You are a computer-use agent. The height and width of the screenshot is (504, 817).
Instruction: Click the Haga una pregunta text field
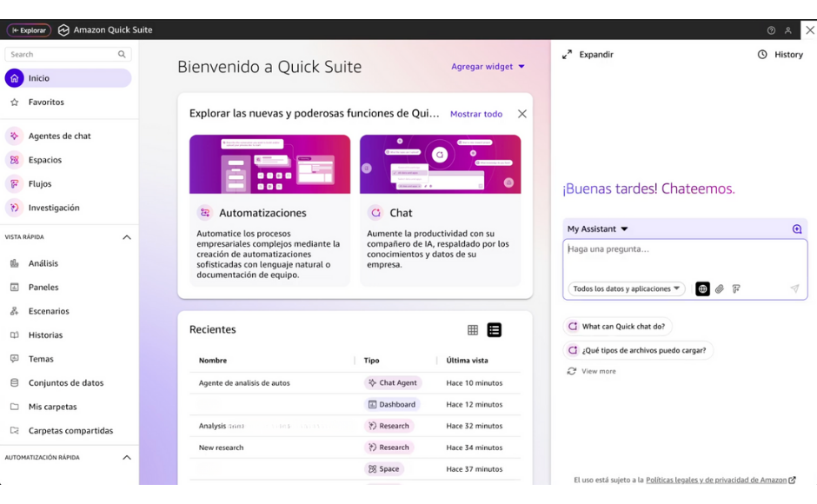point(684,259)
